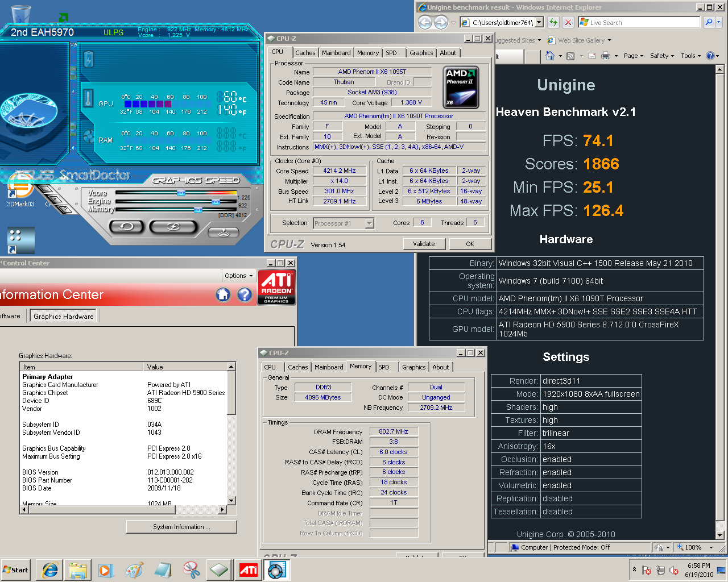Screen dimensions: 728x582
Task: Click the IE RSS feeds icon
Action: point(570,56)
